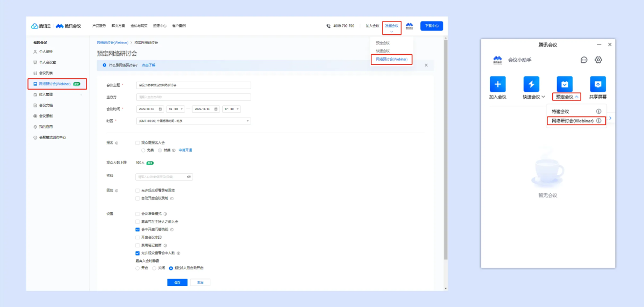Click the 加入会议 plus icon in client
Screen dimensions: 644x307
[x=497, y=84]
